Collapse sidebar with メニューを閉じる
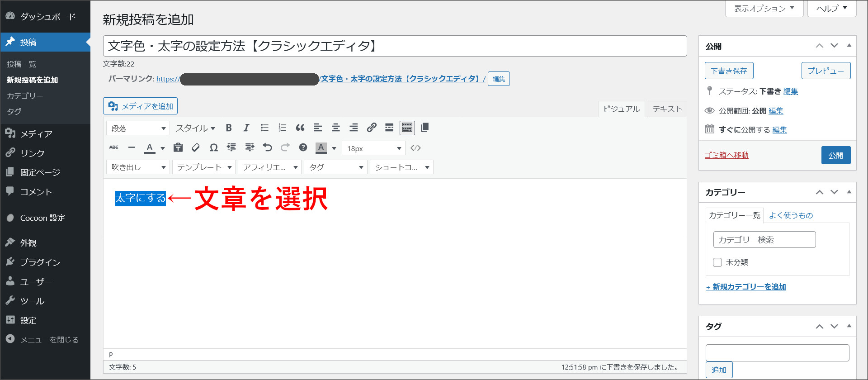 (45, 339)
